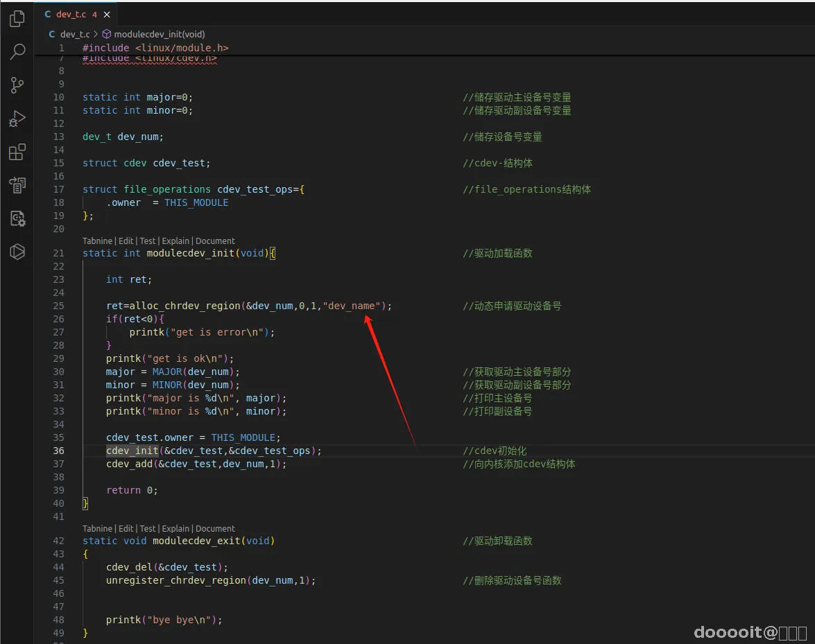Viewport: 815px width, 644px height.
Task: Open the Extensions marketplace icon
Action: tap(17, 152)
